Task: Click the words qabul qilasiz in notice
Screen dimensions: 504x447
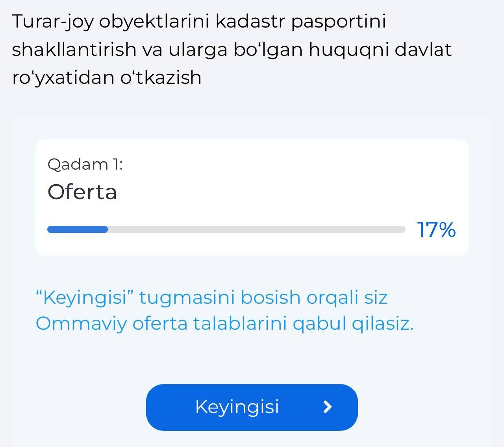Action: click(353, 324)
